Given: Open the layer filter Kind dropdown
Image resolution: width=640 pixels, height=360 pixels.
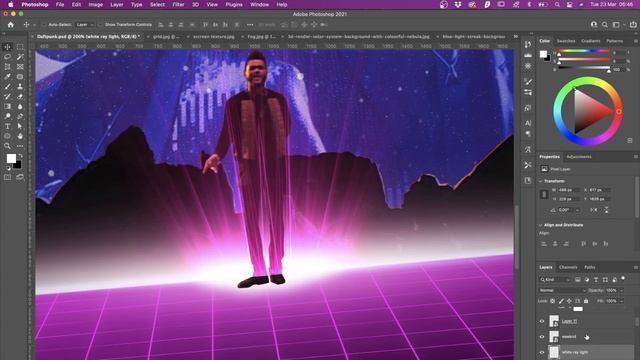Looking at the screenshot, I should click(x=555, y=280).
